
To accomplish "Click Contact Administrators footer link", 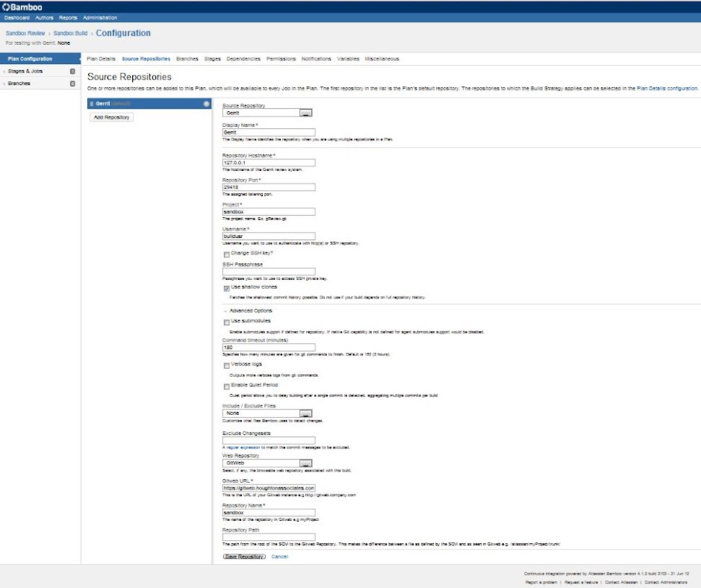I will pos(666,582).
